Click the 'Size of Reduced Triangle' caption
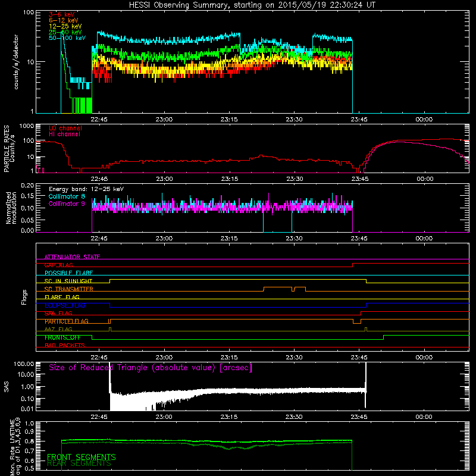This screenshot has height=476, width=476. coord(151,368)
